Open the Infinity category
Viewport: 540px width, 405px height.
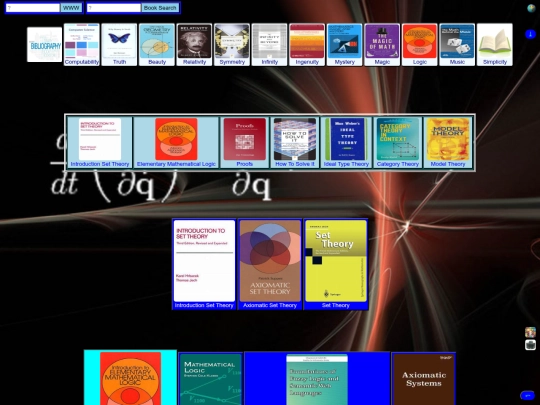tap(269, 44)
